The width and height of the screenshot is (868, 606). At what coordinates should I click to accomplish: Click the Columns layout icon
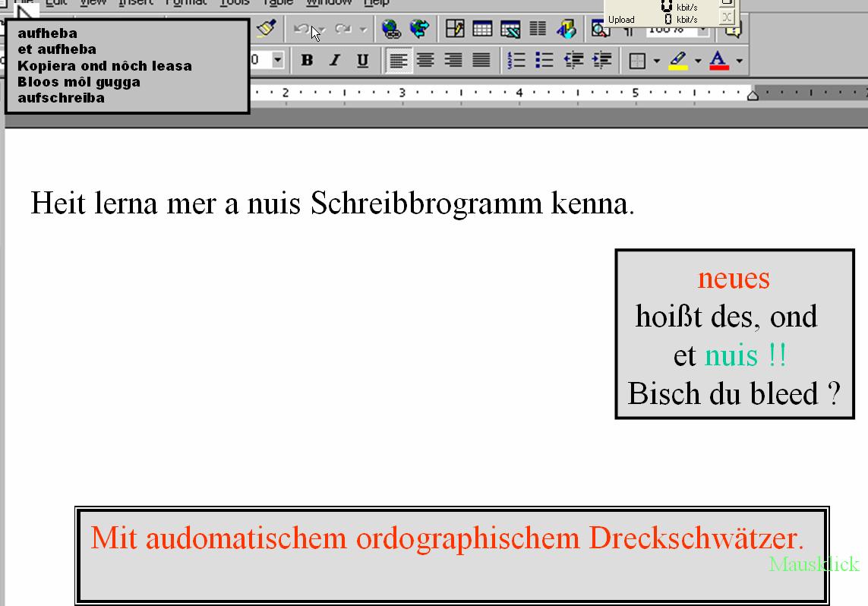pyautogui.click(x=538, y=30)
